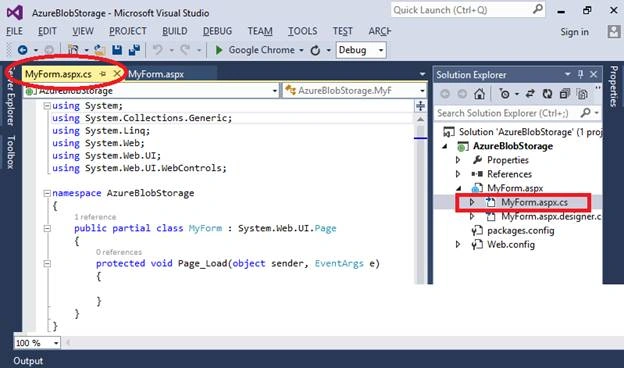The width and height of the screenshot is (624, 368).
Task: Click the Collapse All icon in Solution Explorer
Action: (x=565, y=94)
